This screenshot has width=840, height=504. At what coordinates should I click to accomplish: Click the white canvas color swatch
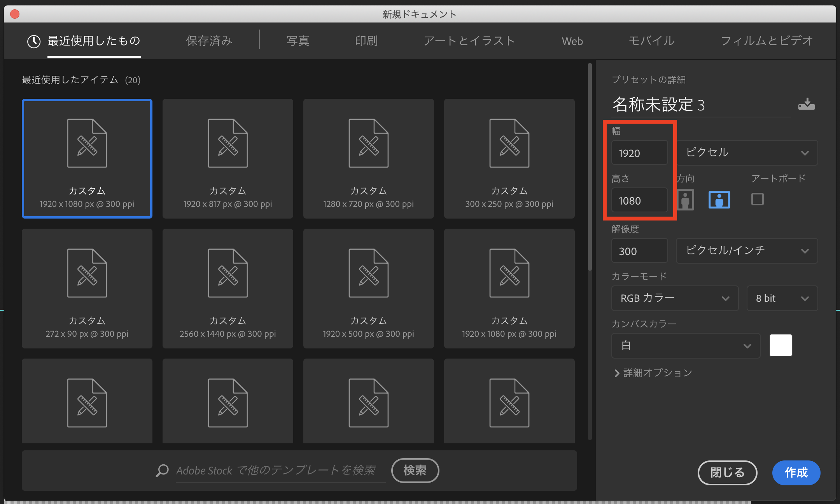point(780,345)
